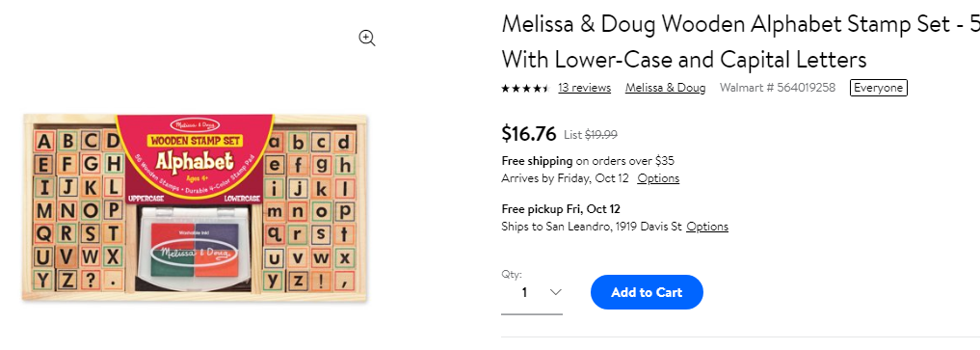Click the Free pickup Fri, Oct 12 text
Screen dimensions: 980x350
coord(561,209)
